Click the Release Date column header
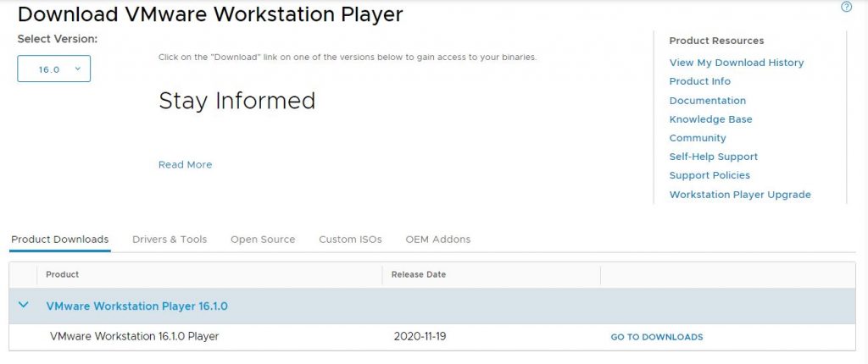The width and height of the screenshot is (868, 364). pyautogui.click(x=420, y=274)
